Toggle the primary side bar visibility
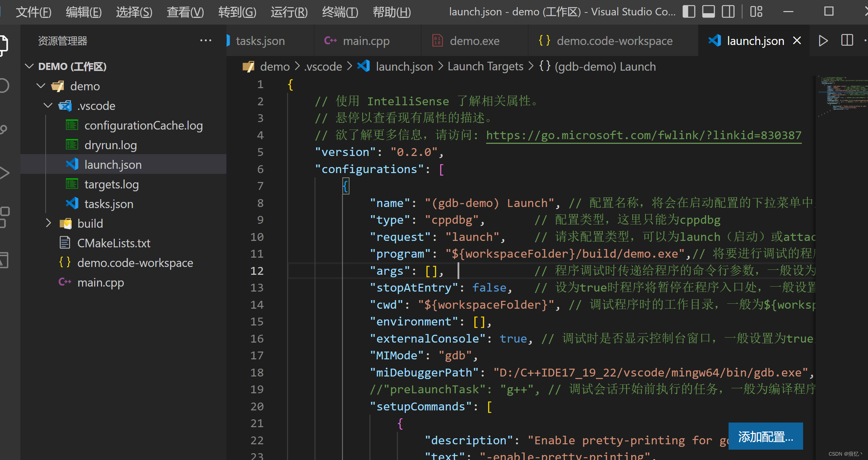 click(x=689, y=11)
